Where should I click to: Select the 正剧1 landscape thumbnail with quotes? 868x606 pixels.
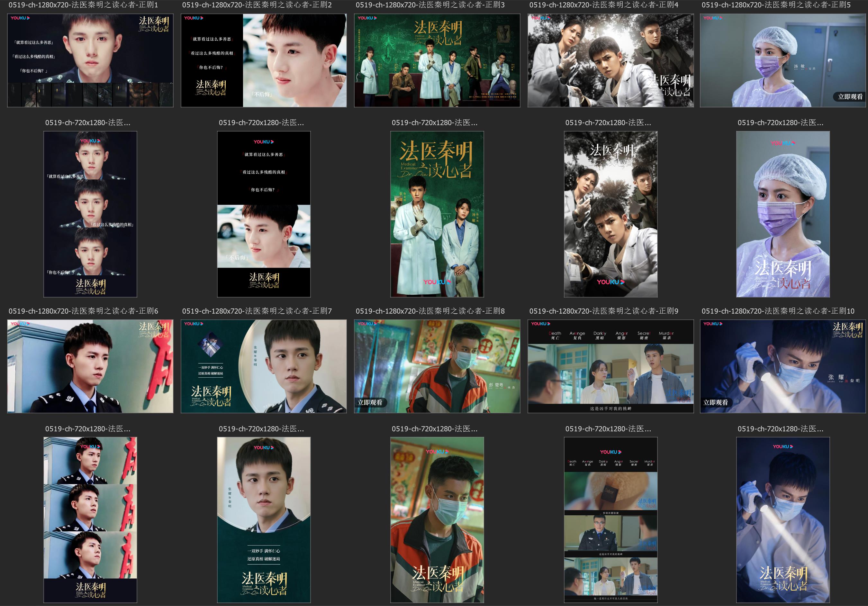pos(90,60)
